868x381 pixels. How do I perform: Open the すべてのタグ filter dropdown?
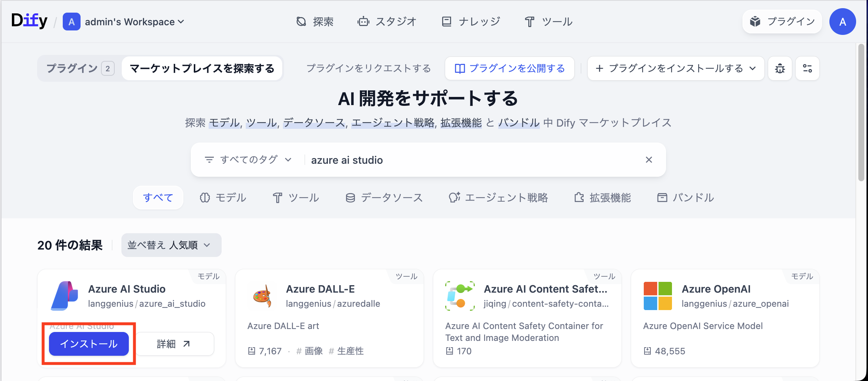coord(248,160)
